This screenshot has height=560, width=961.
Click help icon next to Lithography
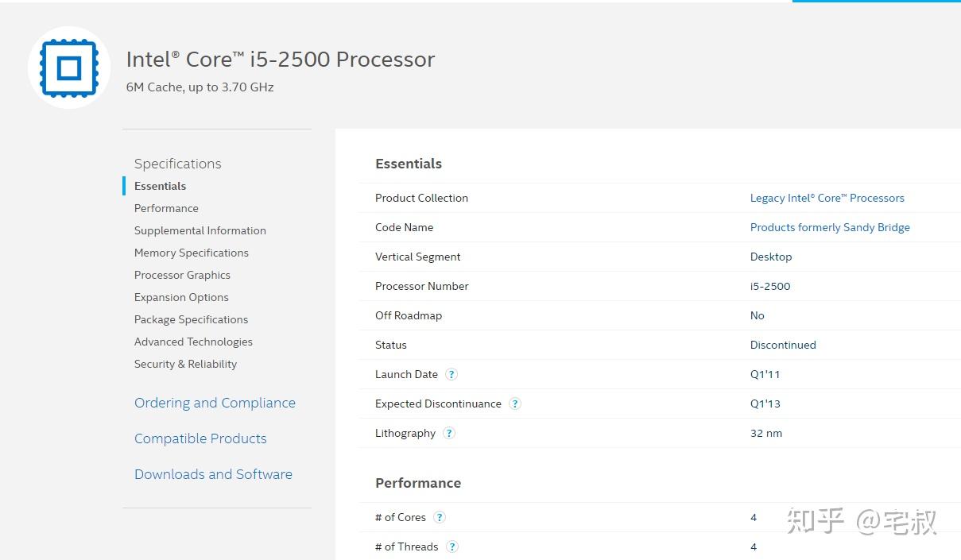coord(449,433)
